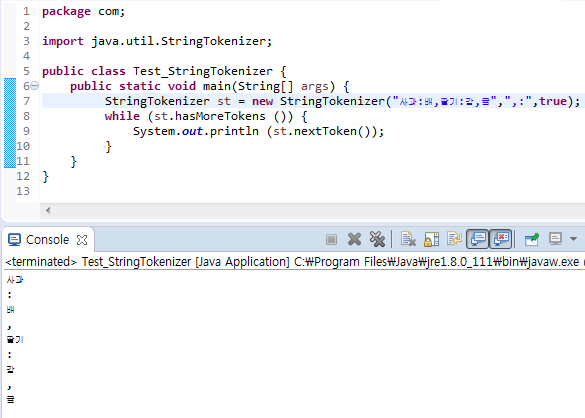Click the import java.util.StringTokenizer statement
585x418 pixels.
157,41
